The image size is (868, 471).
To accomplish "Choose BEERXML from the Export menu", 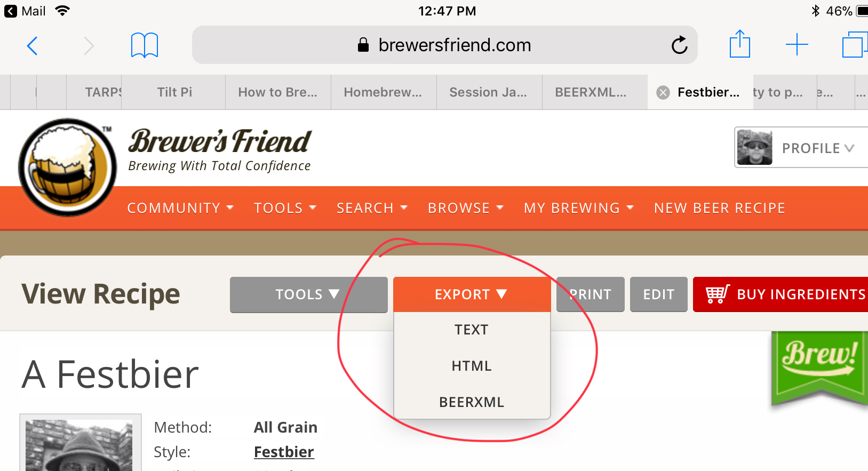I will tap(472, 402).
